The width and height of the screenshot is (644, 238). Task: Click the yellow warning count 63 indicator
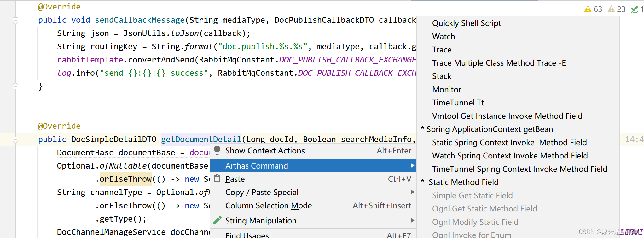tap(593, 9)
